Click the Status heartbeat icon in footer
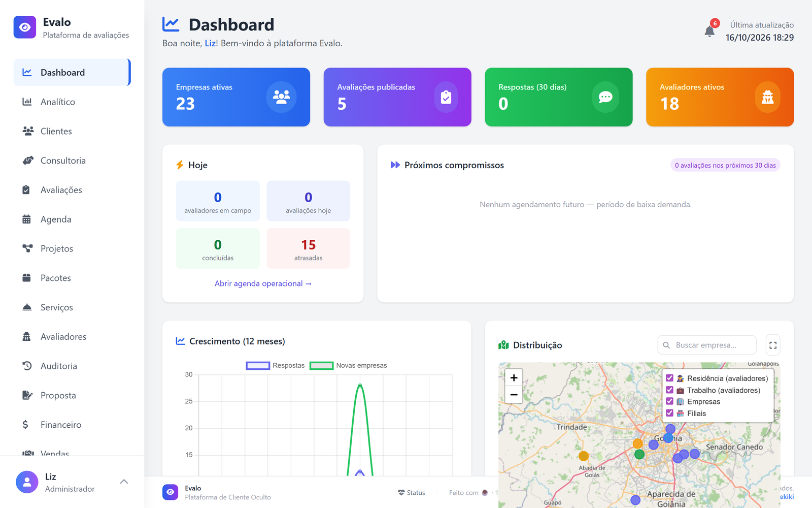The height and width of the screenshot is (508, 812). coord(401,493)
